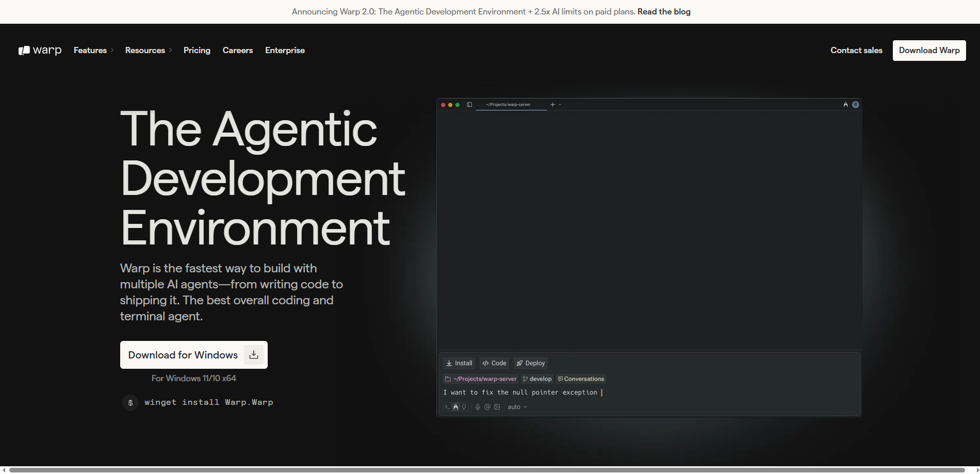The image size is (980, 474).
Task: Expand the Resources navigation menu
Action: click(148, 50)
